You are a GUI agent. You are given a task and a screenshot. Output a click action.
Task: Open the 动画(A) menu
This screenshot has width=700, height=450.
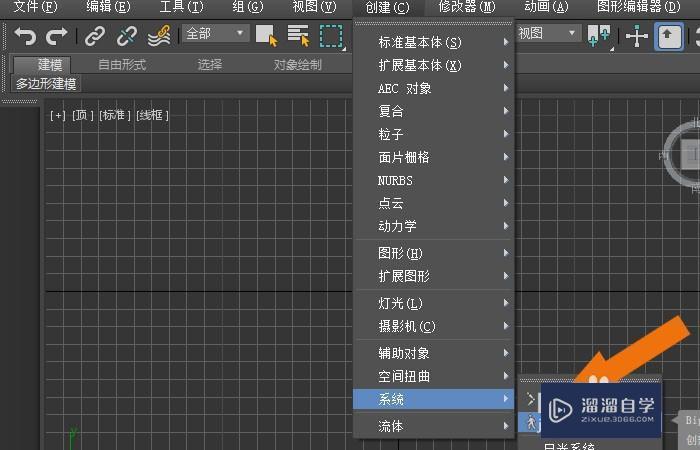coord(546,7)
